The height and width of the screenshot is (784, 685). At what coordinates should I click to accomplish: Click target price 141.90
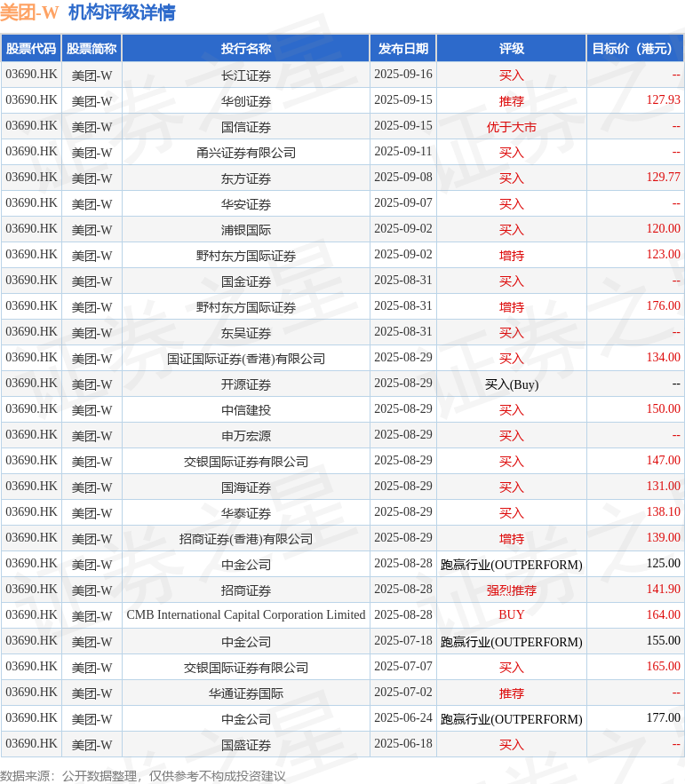click(663, 589)
